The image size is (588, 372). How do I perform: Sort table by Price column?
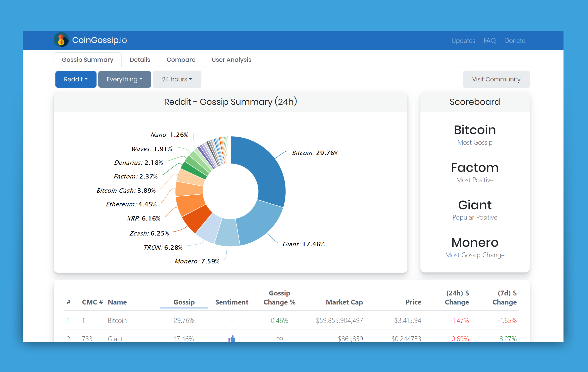coord(413,302)
